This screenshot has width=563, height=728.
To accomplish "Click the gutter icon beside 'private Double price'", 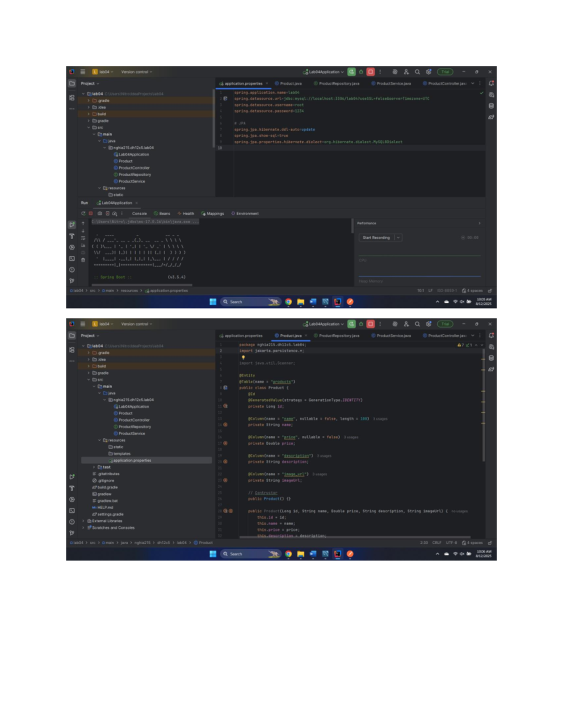I will (225, 443).
